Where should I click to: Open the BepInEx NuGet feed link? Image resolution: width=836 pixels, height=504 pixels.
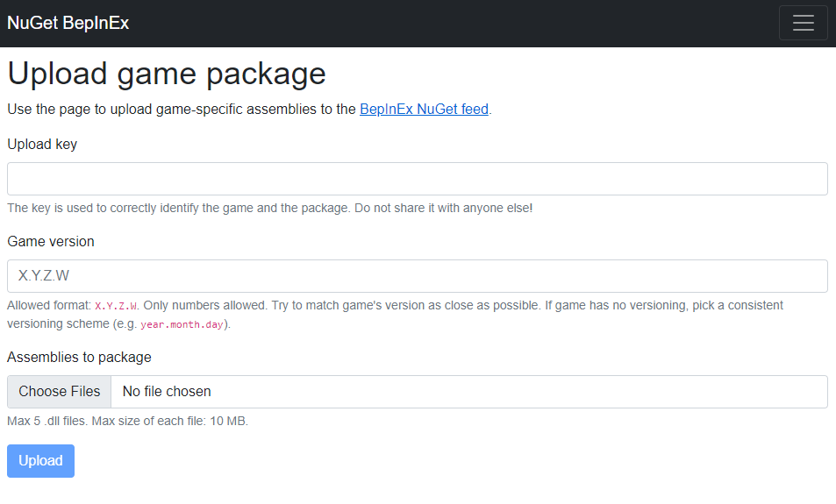(424, 110)
